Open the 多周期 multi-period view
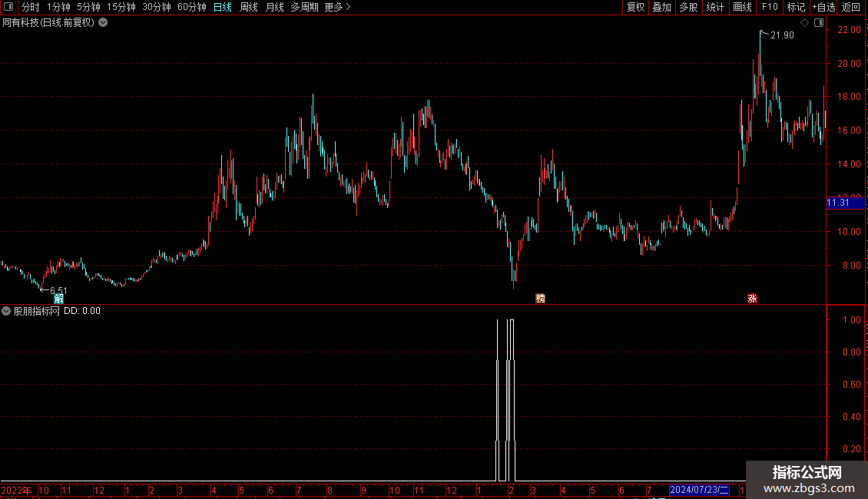This screenshot has height=499, width=868. 304,7
